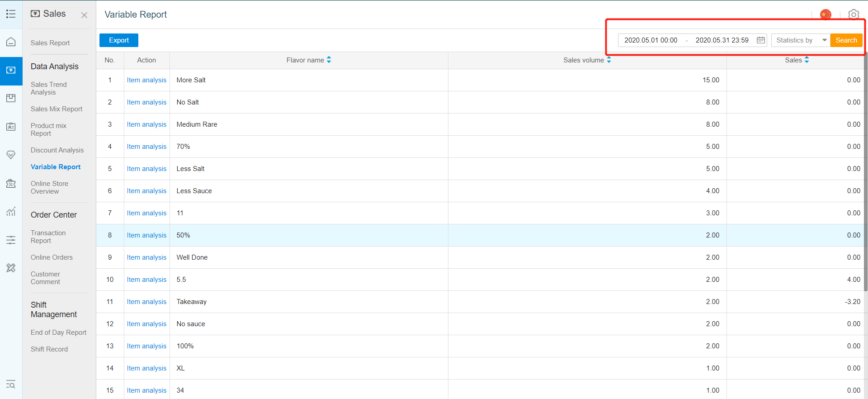Open the calendar date picker icon
The image size is (868, 399).
(x=761, y=40)
